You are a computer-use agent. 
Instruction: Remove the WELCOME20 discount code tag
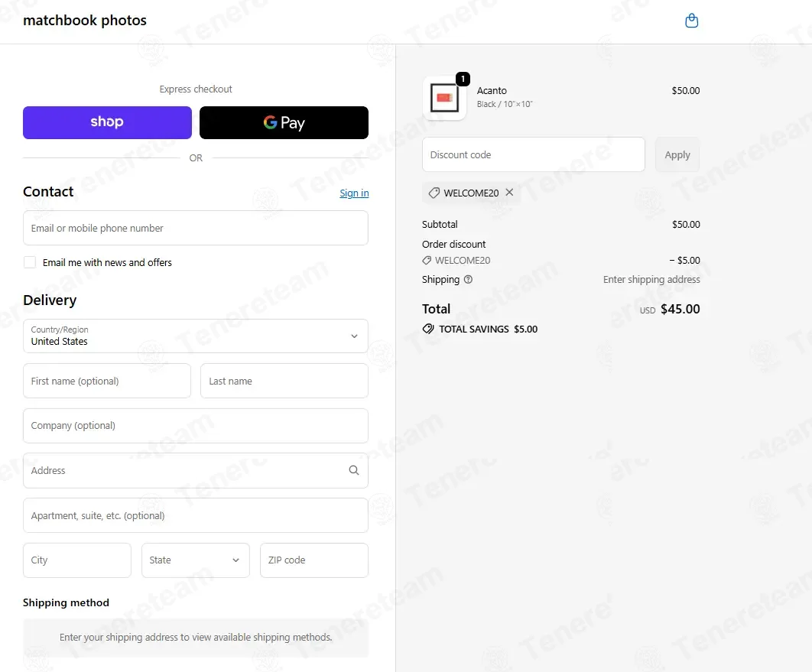pos(509,192)
